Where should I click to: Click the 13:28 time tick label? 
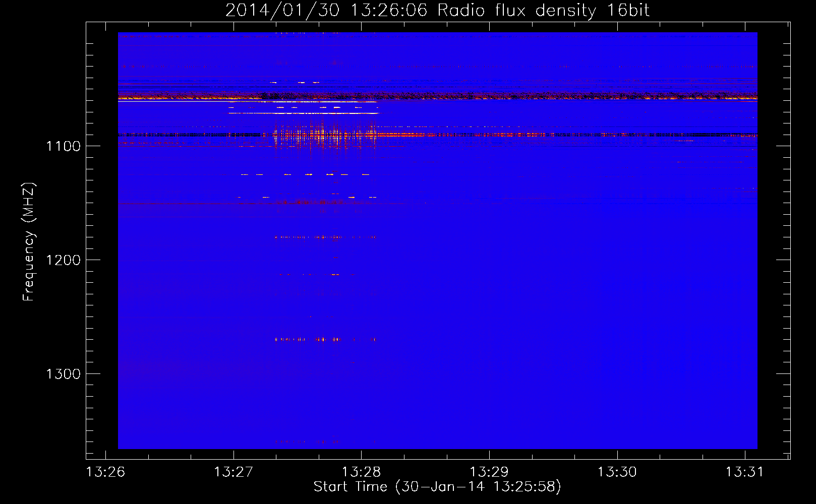pos(361,472)
